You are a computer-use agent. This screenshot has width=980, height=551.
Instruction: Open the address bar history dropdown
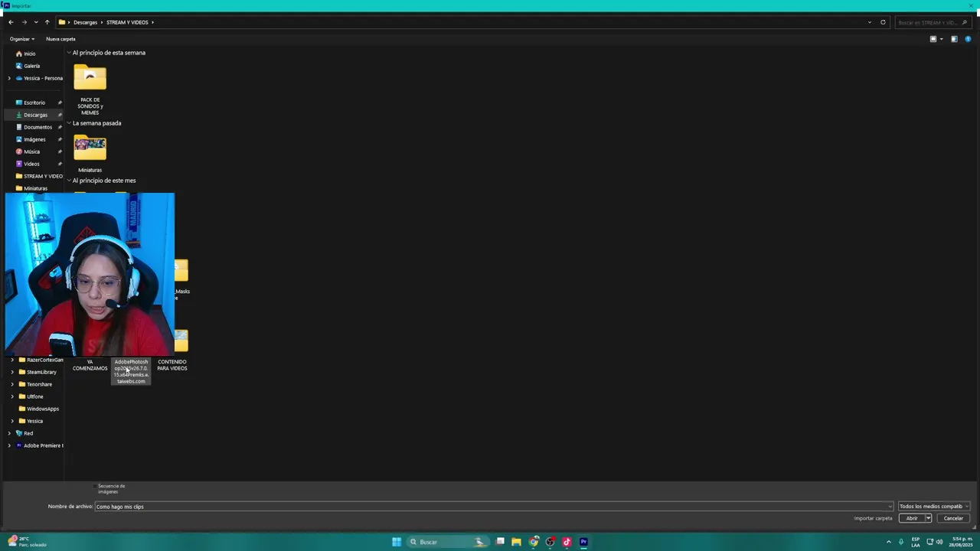click(x=870, y=22)
